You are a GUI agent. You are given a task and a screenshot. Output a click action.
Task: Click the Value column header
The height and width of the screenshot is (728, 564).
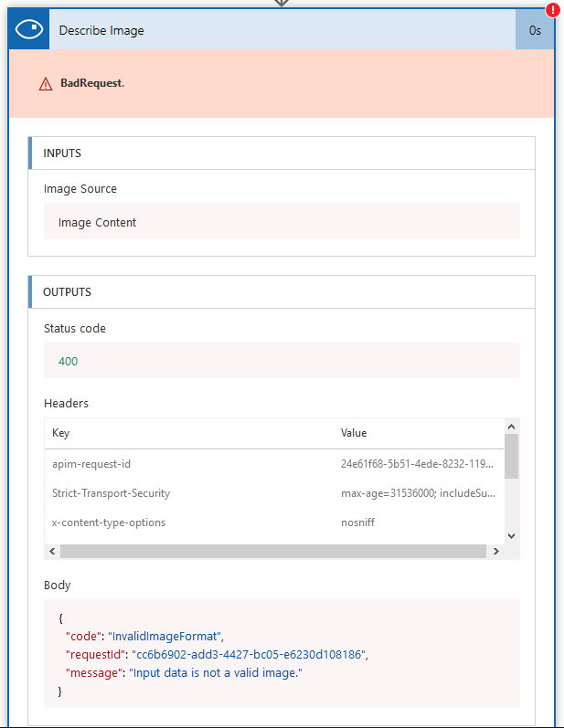coord(354,433)
